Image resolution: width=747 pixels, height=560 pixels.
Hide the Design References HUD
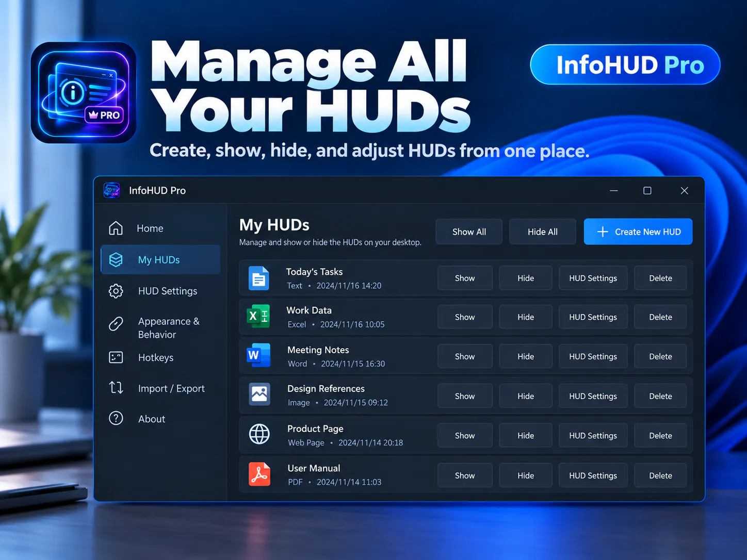click(x=526, y=396)
